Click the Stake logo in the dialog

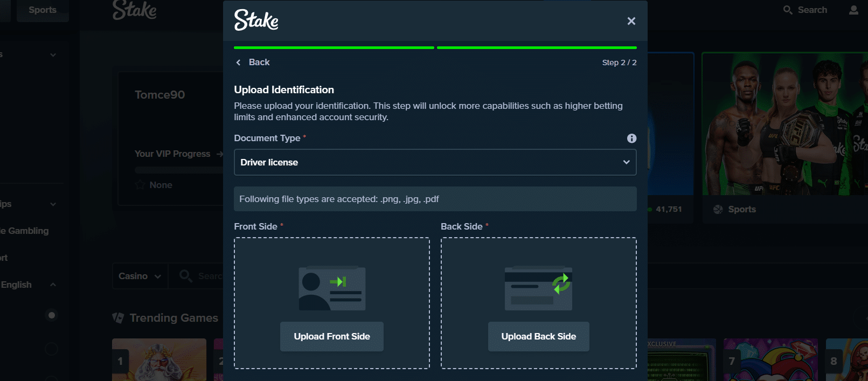click(256, 20)
